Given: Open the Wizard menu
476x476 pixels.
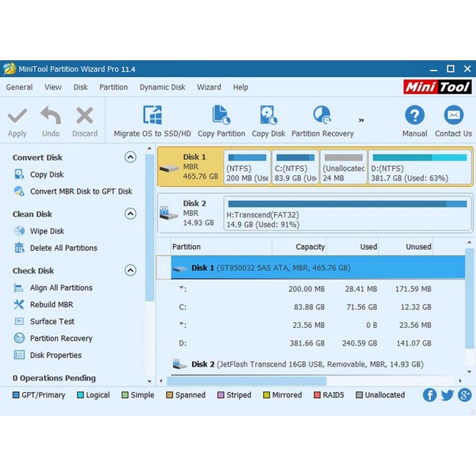Looking at the screenshot, I should tap(209, 87).
